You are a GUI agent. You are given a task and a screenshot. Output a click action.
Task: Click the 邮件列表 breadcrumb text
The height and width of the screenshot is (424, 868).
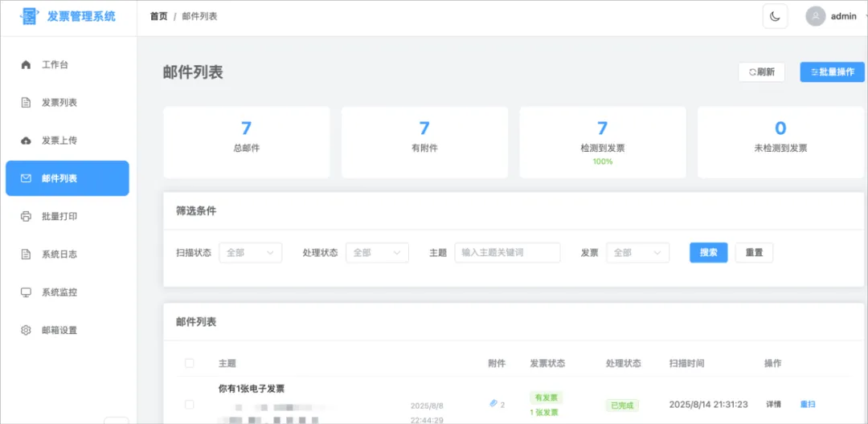point(200,17)
